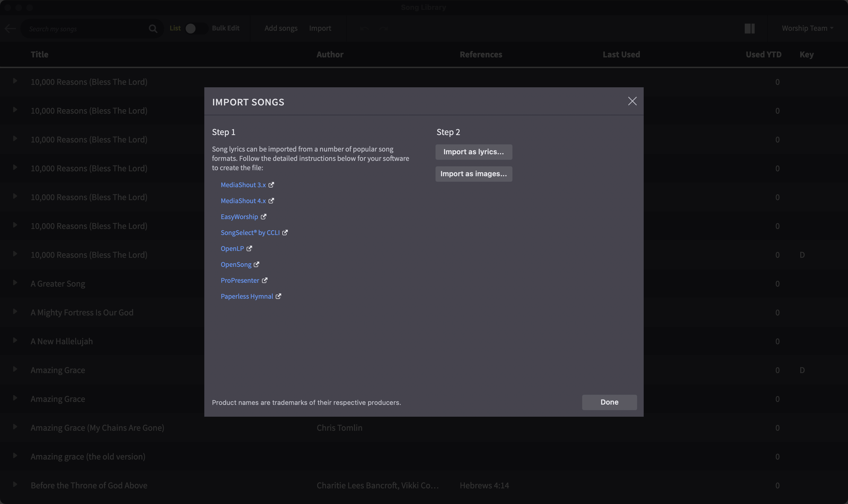
Task: Open the Worship Team dropdown
Action: click(807, 28)
